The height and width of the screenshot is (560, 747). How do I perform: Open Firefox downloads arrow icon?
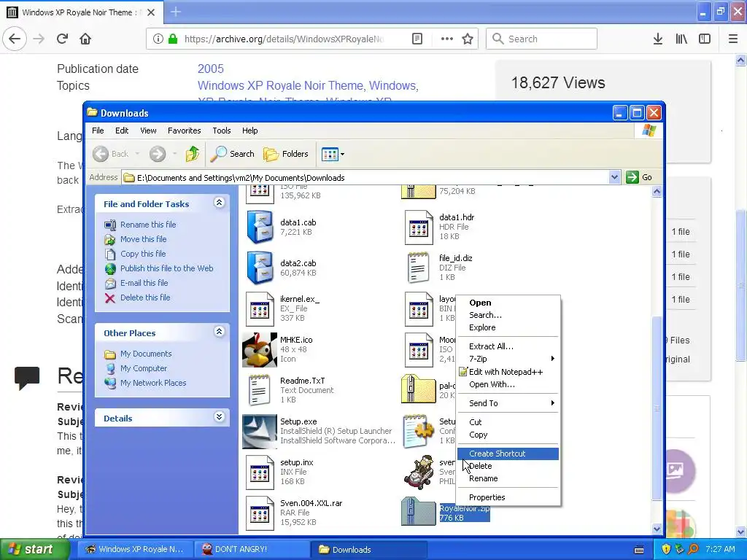tap(658, 39)
